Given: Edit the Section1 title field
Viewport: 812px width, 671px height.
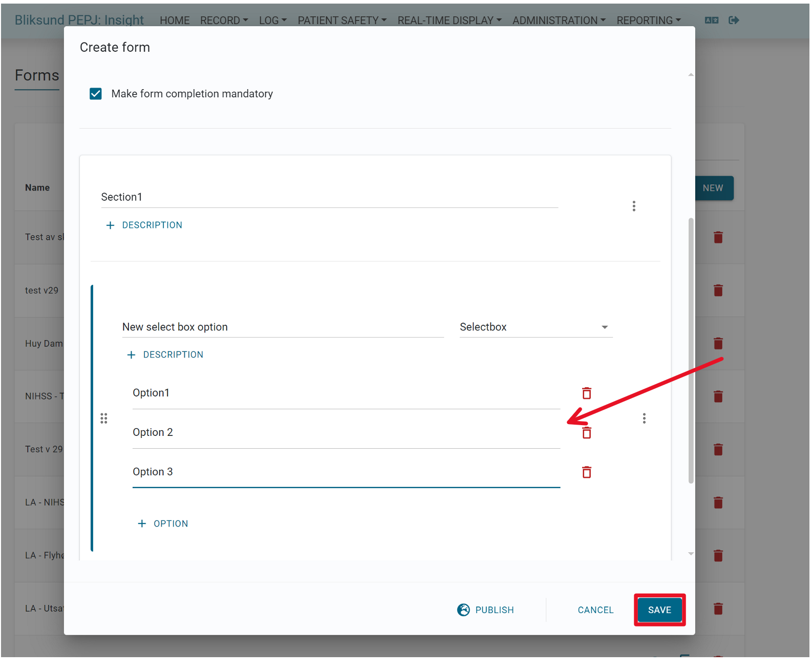Looking at the screenshot, I should [329, 197].
